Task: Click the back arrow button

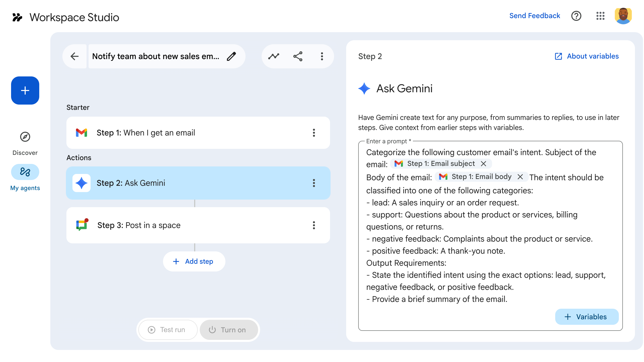Action: (74, 56)
